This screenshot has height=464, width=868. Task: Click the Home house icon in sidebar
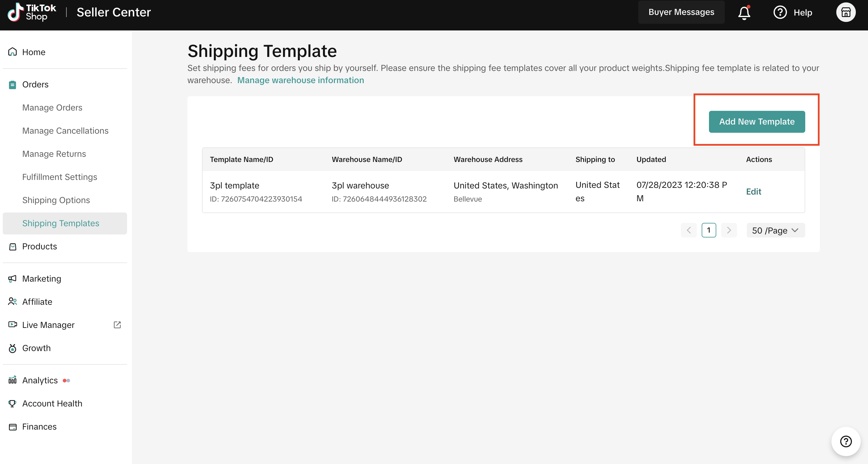(12, 52)
